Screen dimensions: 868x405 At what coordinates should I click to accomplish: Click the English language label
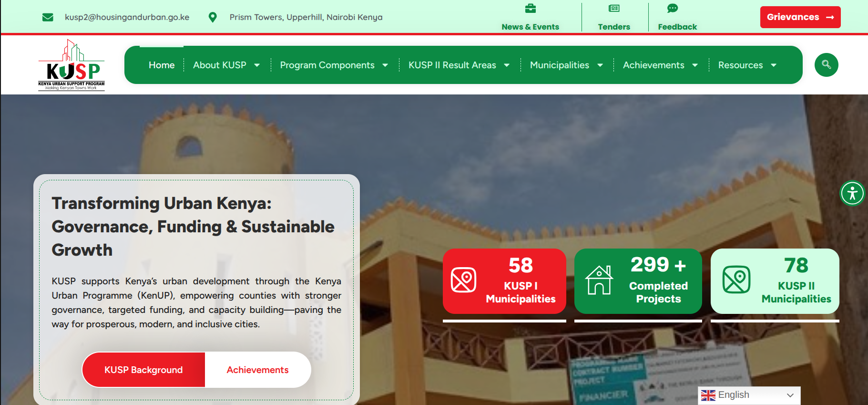(734, 395)
